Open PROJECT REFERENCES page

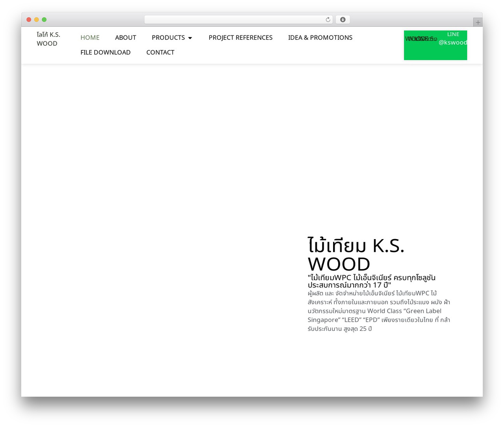[x=241, y=37]
